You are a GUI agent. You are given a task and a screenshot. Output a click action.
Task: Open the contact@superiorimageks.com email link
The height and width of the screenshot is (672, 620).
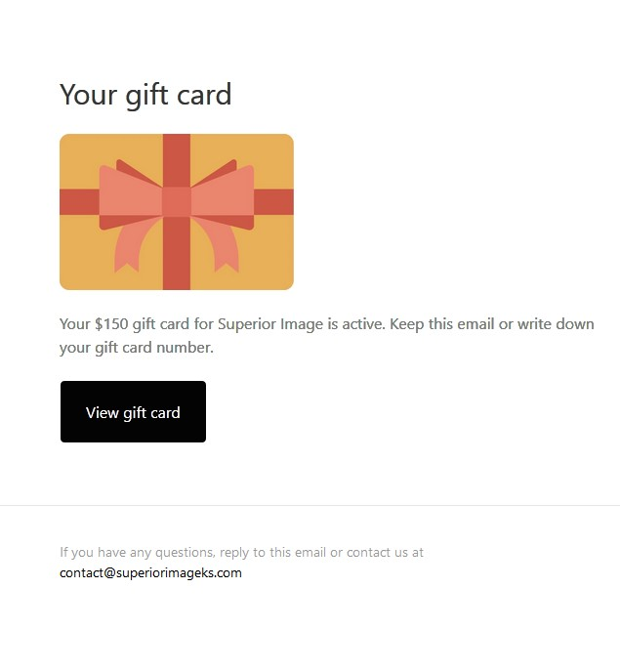click(150, 573)
